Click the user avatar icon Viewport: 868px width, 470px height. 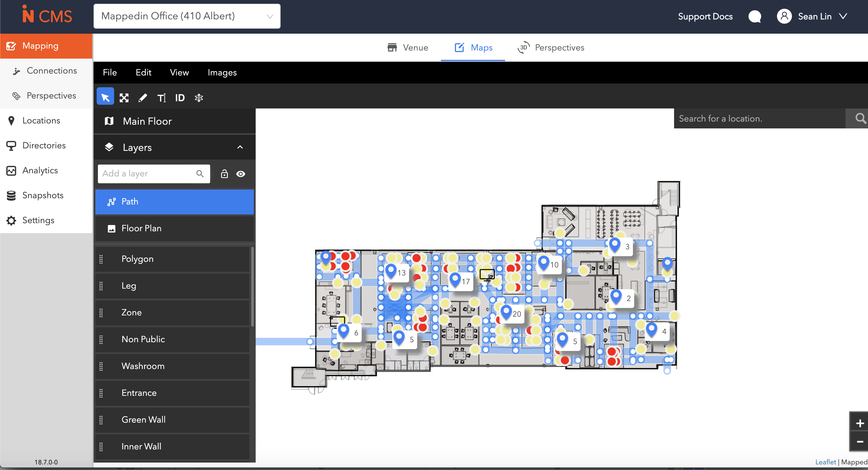pos(784,16)
